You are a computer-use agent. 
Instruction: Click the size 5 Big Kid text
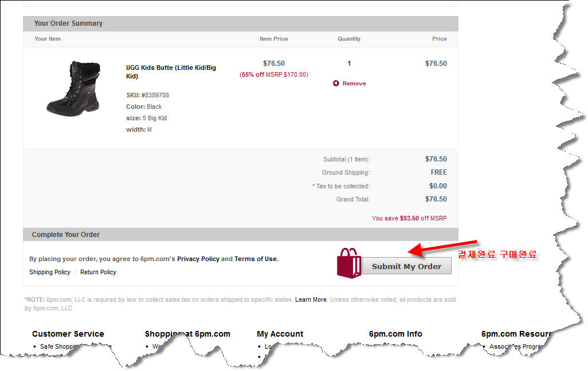[146, 118]
